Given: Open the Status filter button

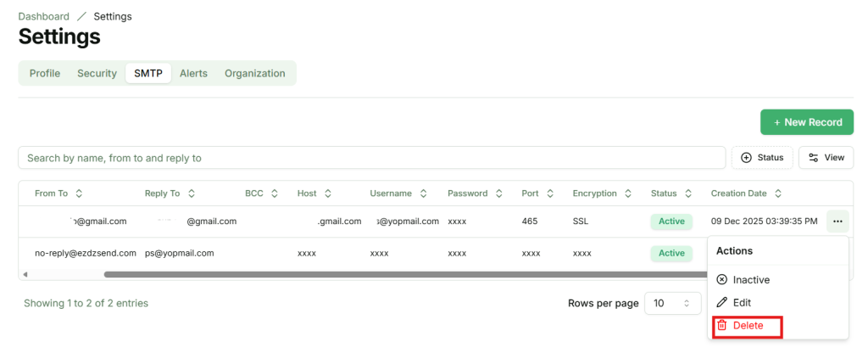Looking at the screenshot, I should coord(762,158).
